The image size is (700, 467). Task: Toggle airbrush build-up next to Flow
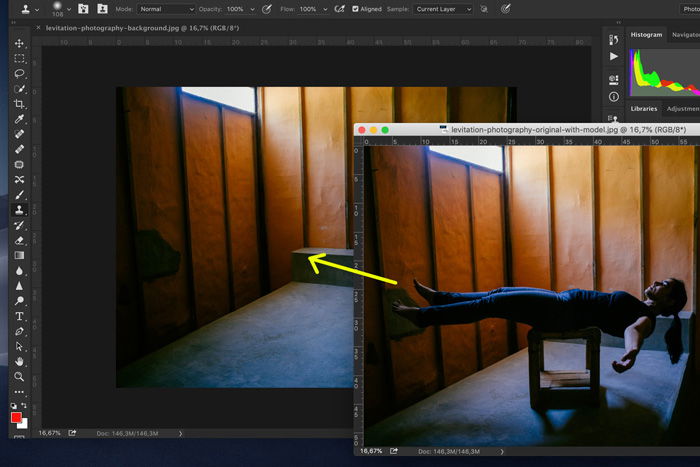337,8
